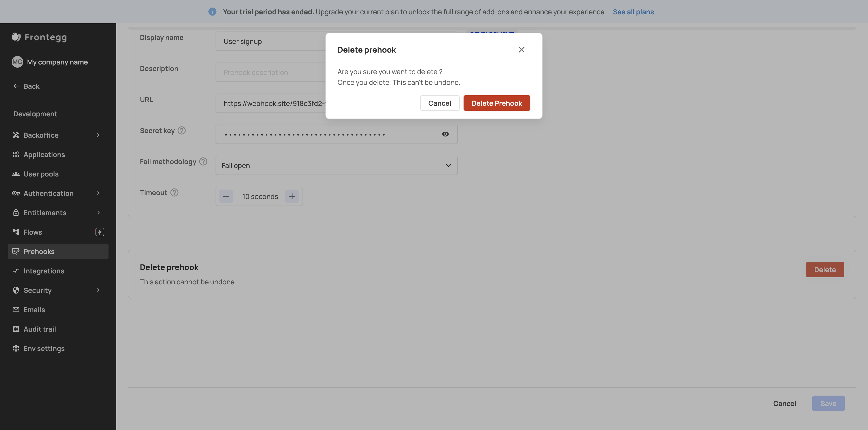Click the trial banner info icon

pos(212,12)
